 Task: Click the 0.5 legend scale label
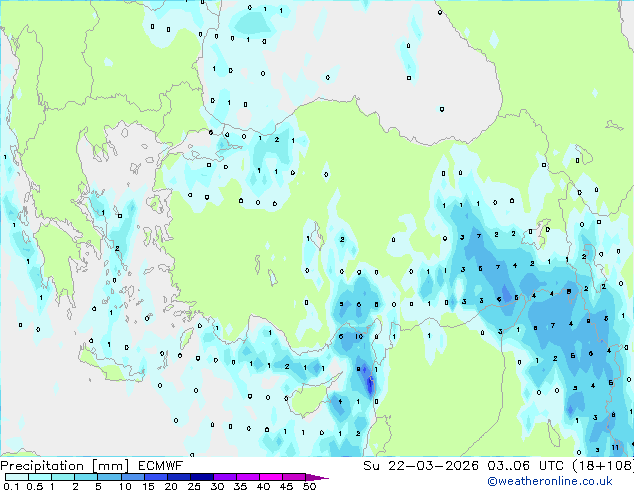tap(35, 486)
